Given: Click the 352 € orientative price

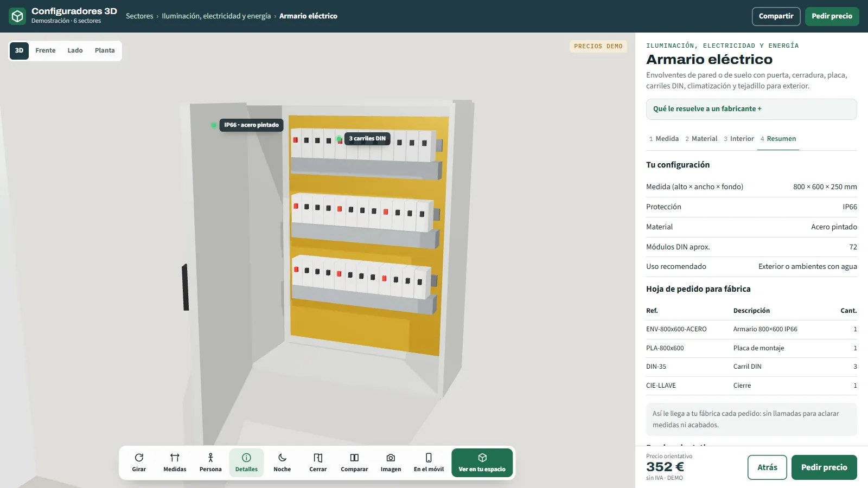Looking at the screenshot, I should (x=665, y=467).
